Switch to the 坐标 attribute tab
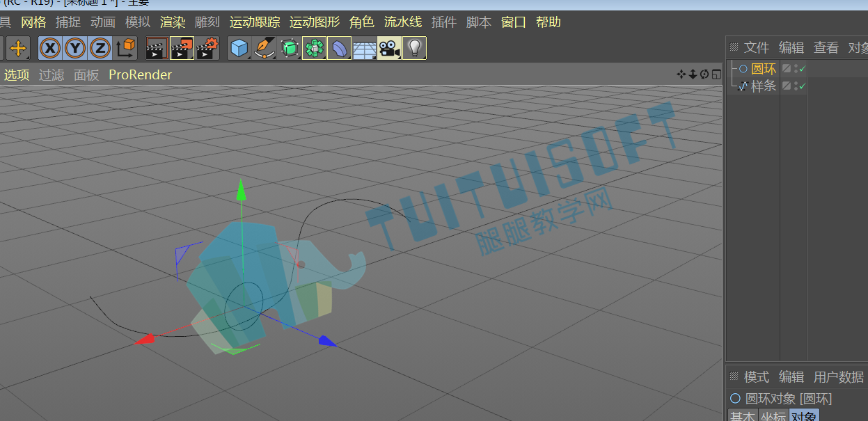This screenshot has width=868, height=421. pos(773,416)
